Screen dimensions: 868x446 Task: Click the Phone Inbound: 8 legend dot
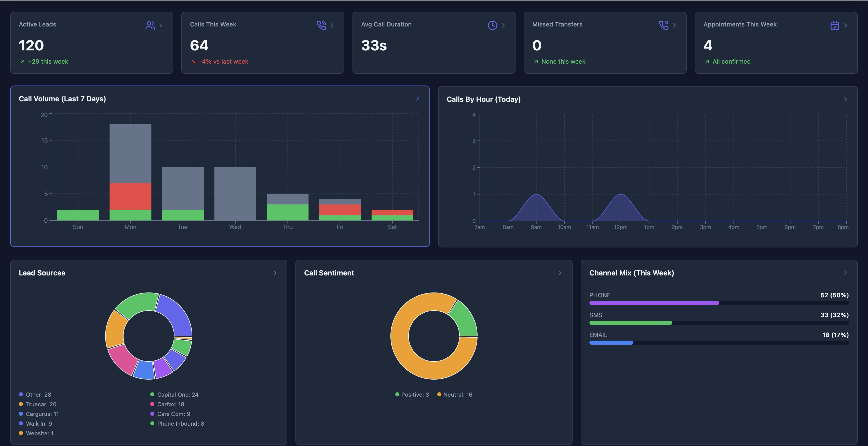point(152,423)
